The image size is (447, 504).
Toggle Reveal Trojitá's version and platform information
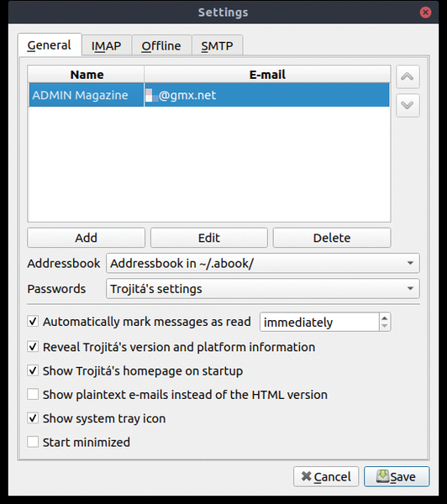point(33,347)
